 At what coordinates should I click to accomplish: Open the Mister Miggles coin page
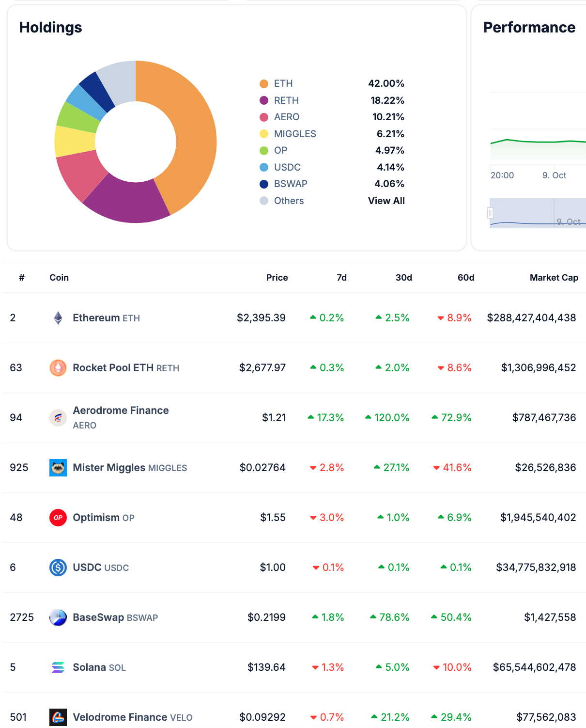click(x=130, y=468)
